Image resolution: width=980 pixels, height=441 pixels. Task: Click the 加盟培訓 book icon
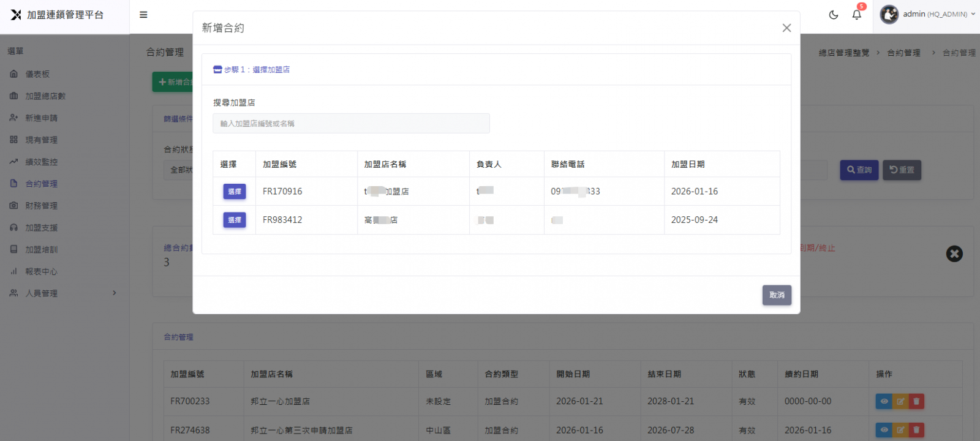pyautogui.click(x=13, y=249)
